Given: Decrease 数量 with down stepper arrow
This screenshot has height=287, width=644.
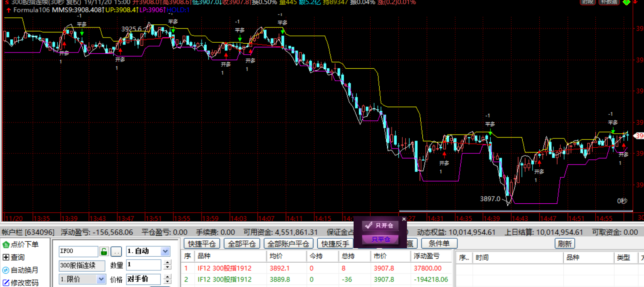Looking at the screenshot, I should (167, 268).
